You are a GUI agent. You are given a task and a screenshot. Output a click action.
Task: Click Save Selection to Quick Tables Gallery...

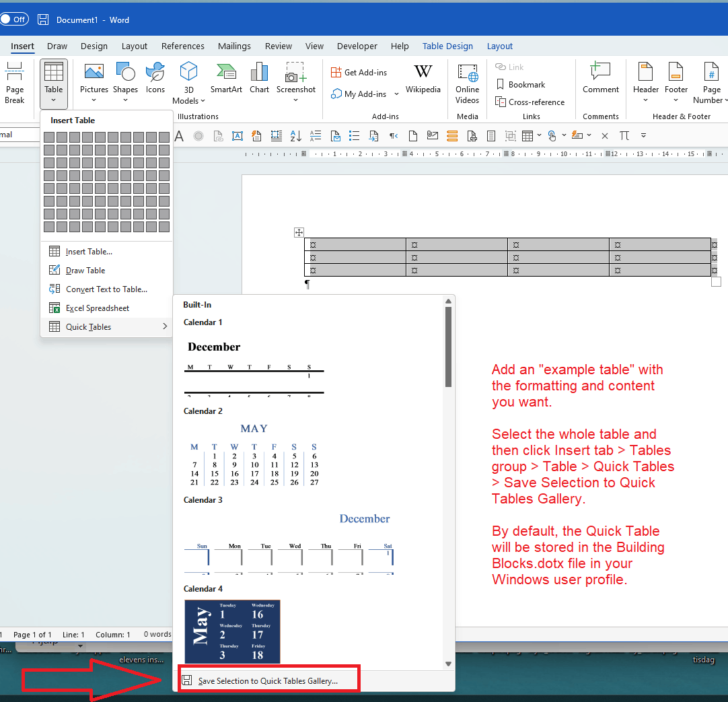[x=268, y=680]
